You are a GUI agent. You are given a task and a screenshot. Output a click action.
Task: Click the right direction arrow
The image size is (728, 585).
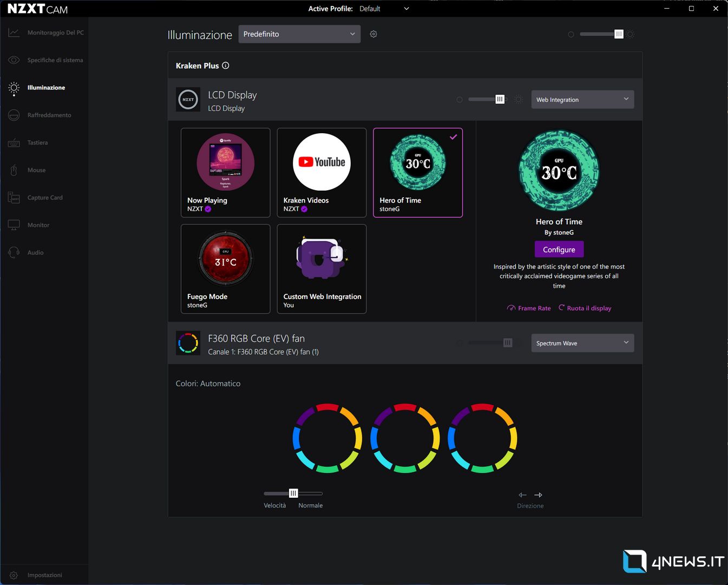pyautogui.click(x=538, y=495)
